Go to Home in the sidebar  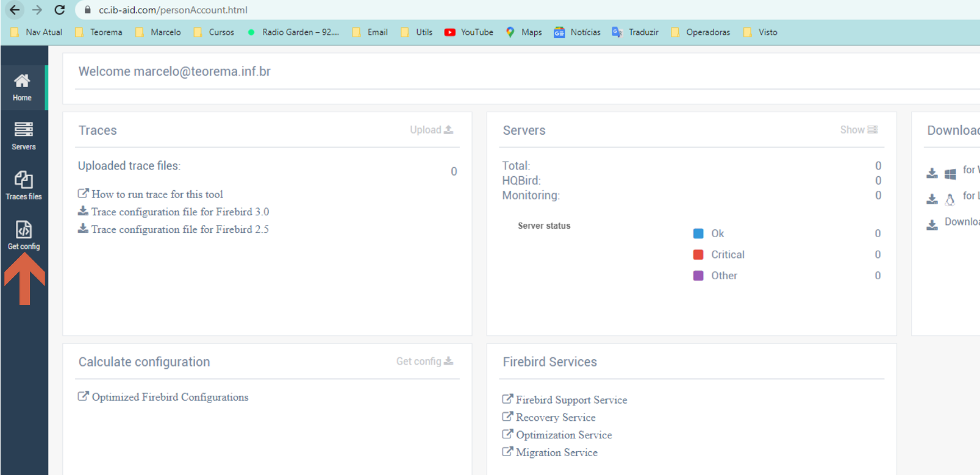[23, 88]
